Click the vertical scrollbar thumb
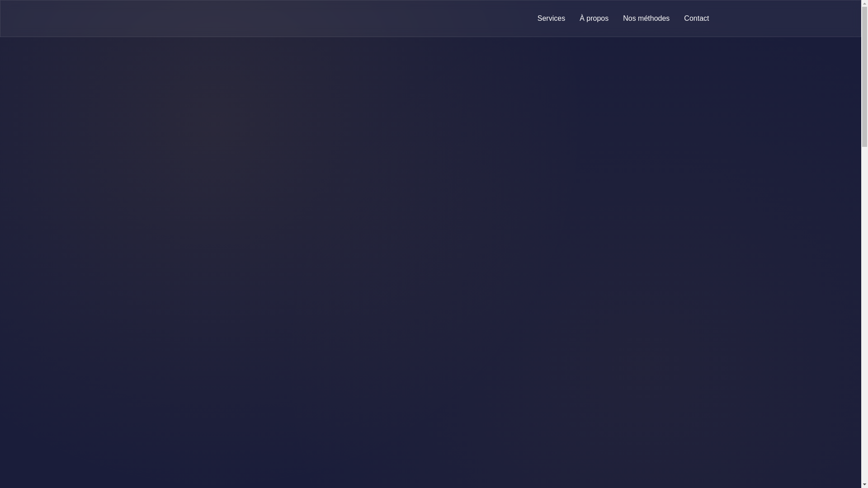This screenshot has height=488, width=868. coord(864,77)
